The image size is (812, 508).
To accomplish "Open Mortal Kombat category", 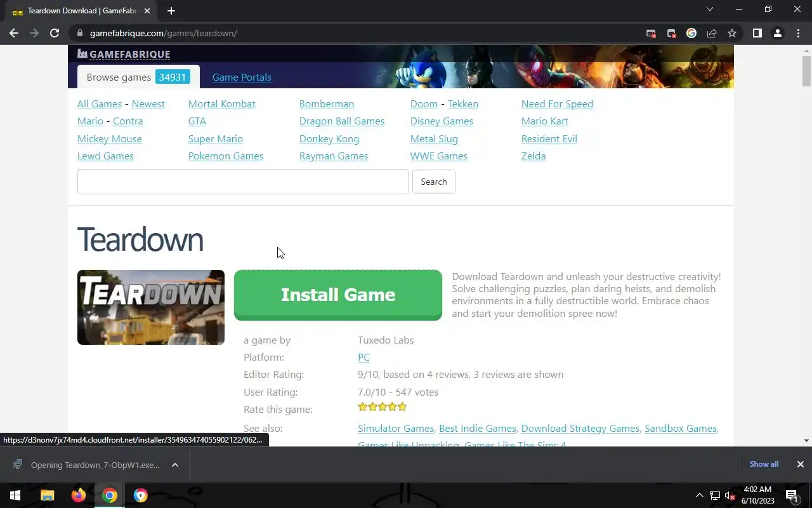I will click(x=221, y=104).
